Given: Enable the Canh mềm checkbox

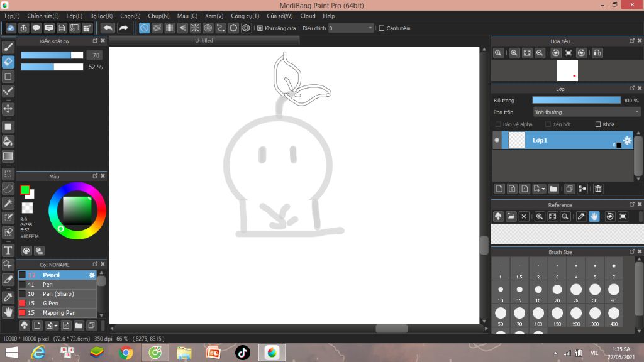Looking at the screenshot, I should point(382,28).
